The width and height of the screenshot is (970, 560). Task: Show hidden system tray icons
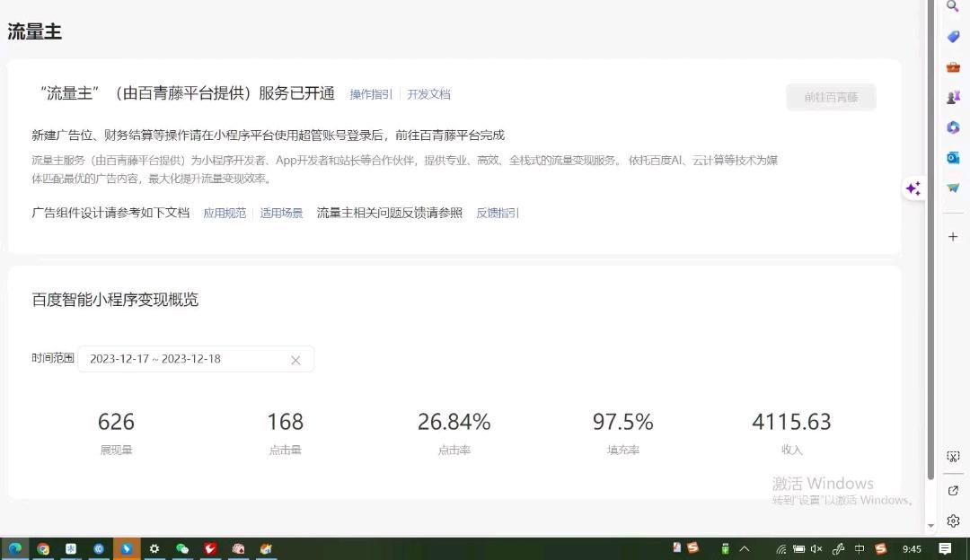(x=745, y=548)
